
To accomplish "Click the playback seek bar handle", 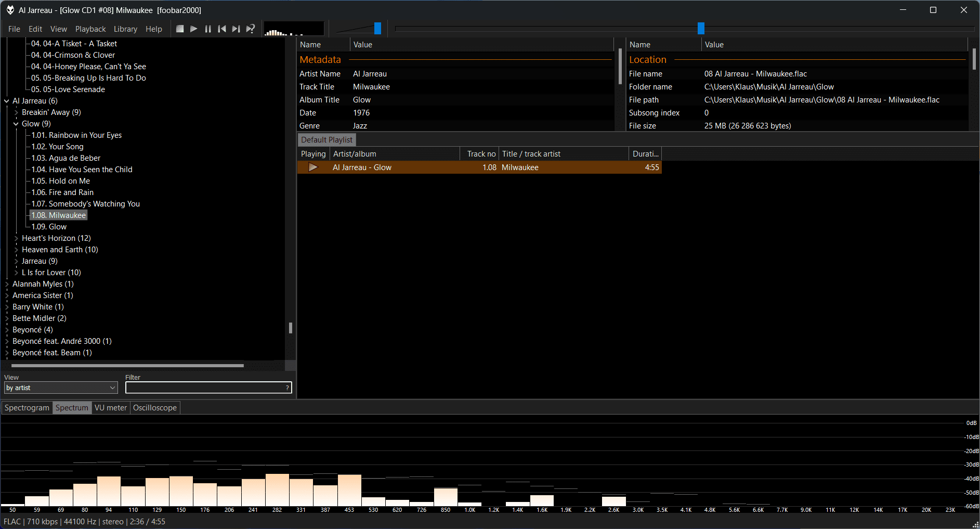I will (x=701, y=29).
